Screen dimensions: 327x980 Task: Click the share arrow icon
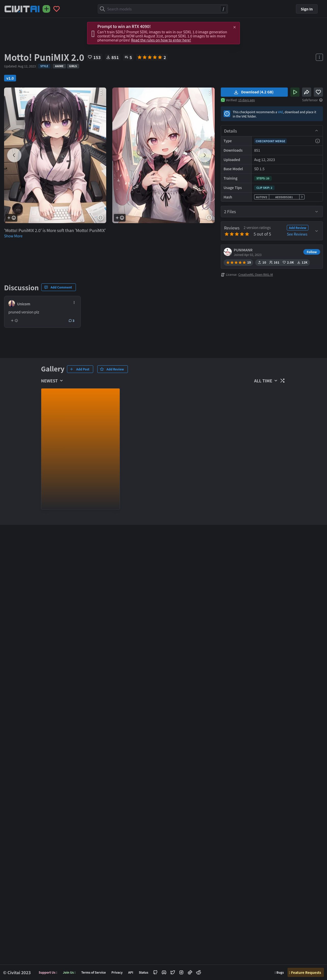(x=306, y=92)
